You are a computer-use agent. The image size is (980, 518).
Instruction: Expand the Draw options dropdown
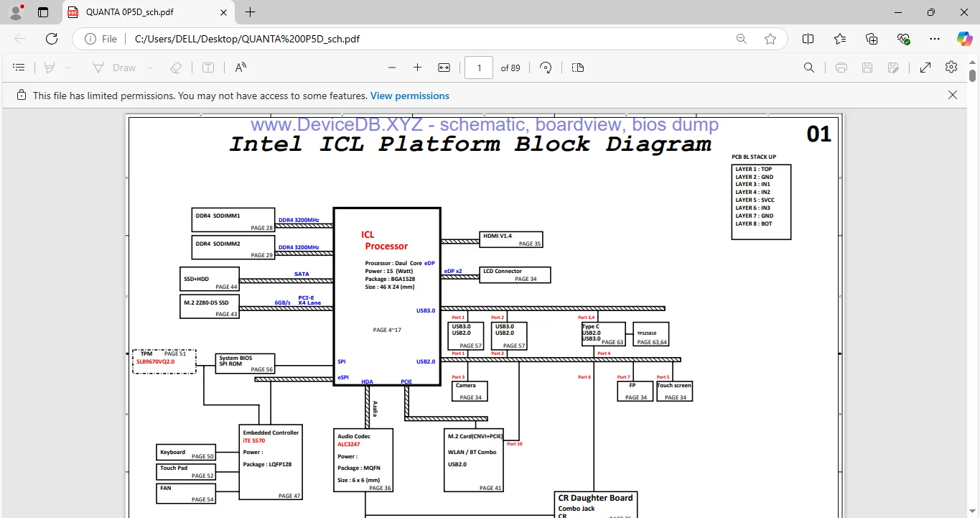pyautogui.click(x=150, y=68)
